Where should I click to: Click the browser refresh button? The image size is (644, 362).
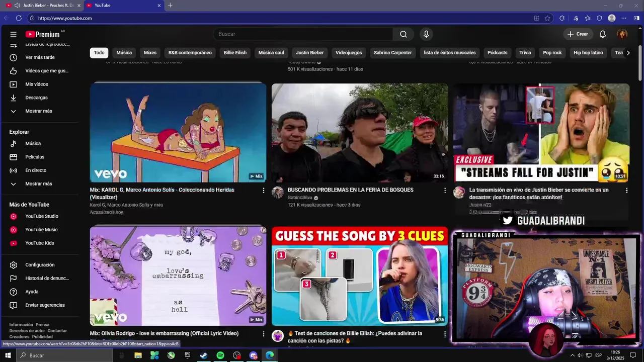coord(19,18)
